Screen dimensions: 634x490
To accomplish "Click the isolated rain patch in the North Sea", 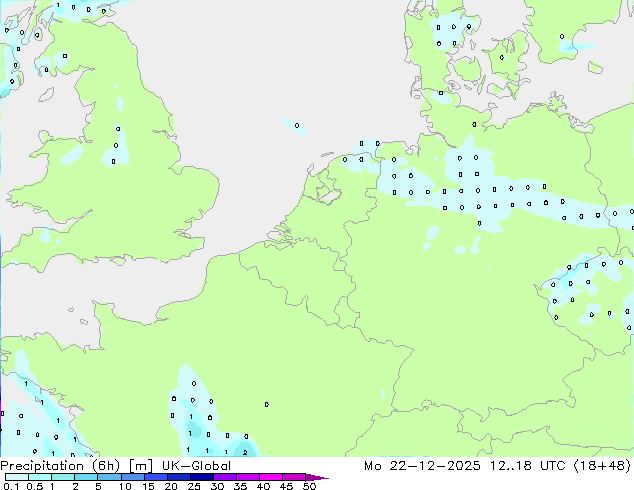I will [x=292, y=125].
